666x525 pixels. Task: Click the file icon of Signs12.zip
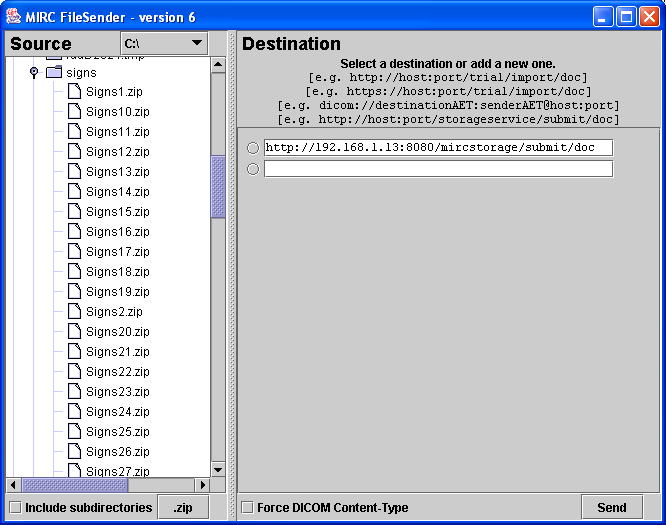tap(74, 151)
